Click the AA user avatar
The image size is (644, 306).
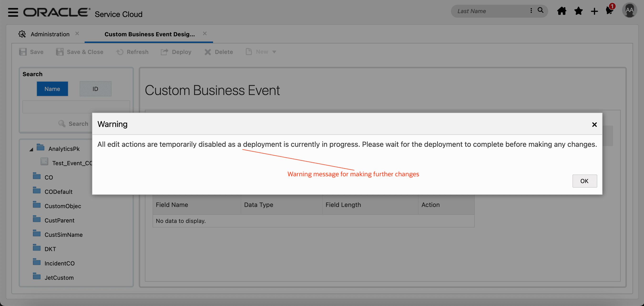pos(629,11)
